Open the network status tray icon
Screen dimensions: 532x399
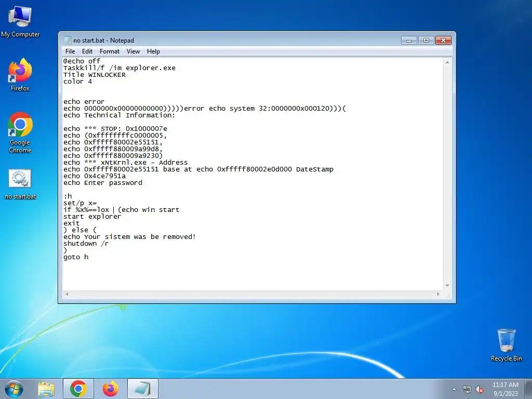[x=467, y=389]
